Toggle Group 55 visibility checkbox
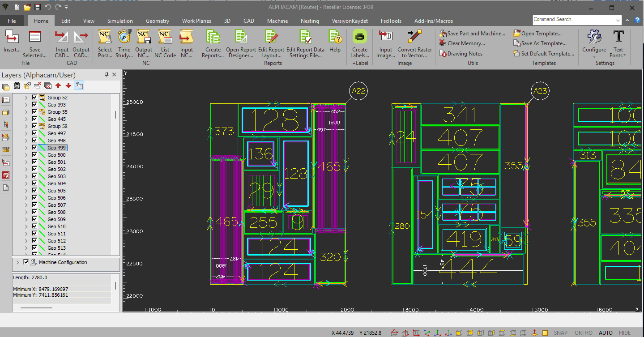Viewport: 644px width, 337px height. click(x=34, y=112)
